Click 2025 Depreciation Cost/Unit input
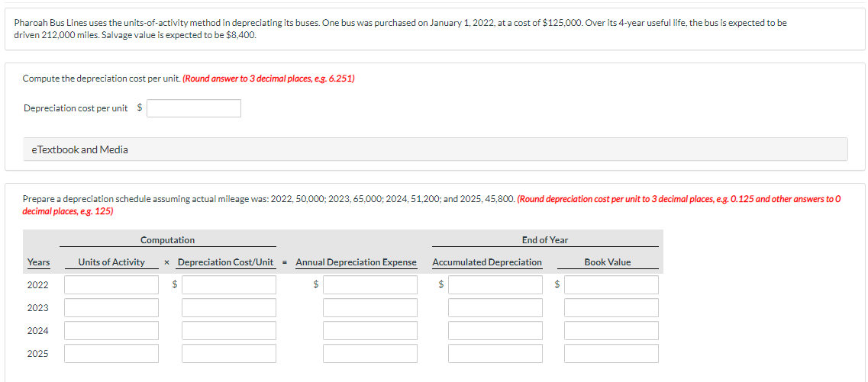 229,354
